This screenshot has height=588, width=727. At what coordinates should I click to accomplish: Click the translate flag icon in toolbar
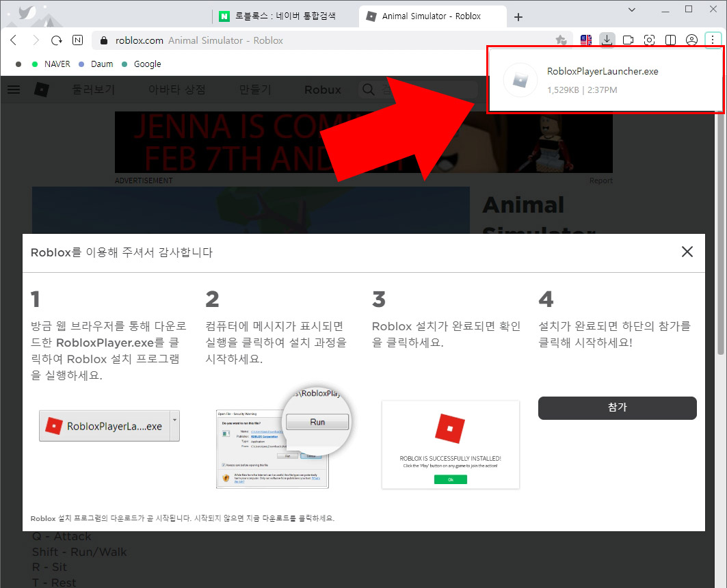585,40
